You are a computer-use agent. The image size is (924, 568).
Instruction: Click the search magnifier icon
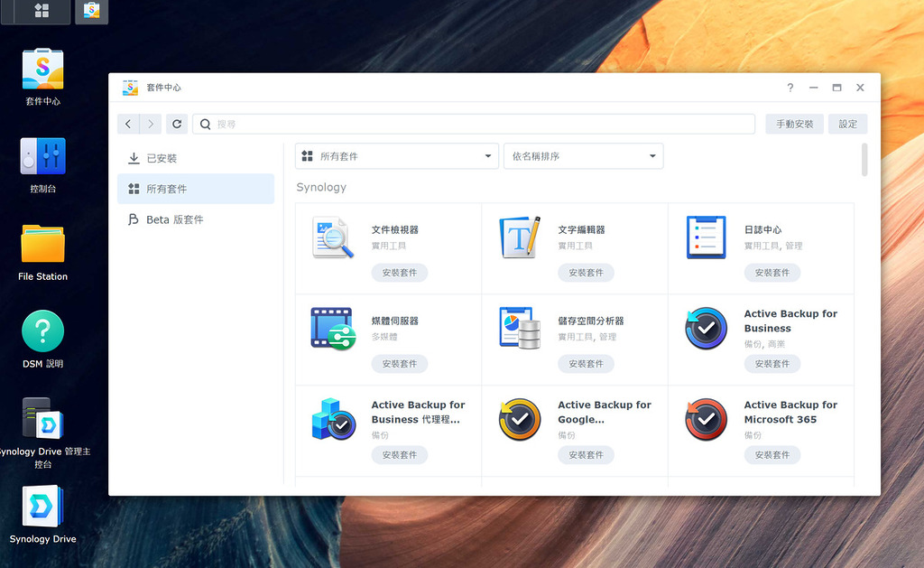pos(205,124)
